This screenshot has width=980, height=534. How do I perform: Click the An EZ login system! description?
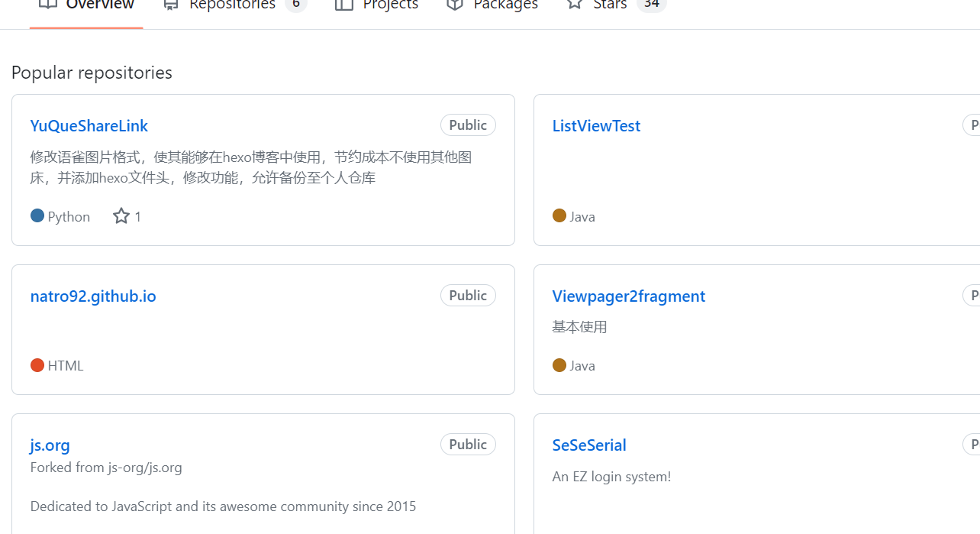coord(612,477)
